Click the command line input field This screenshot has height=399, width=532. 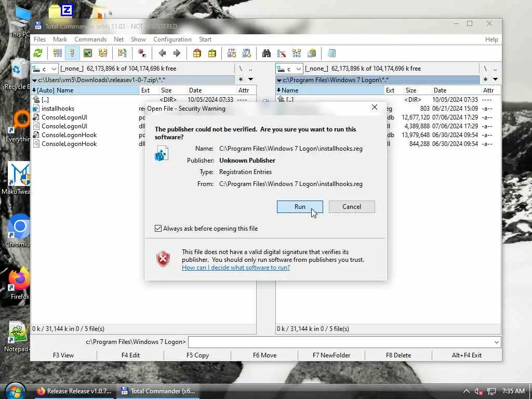point(340,342)
